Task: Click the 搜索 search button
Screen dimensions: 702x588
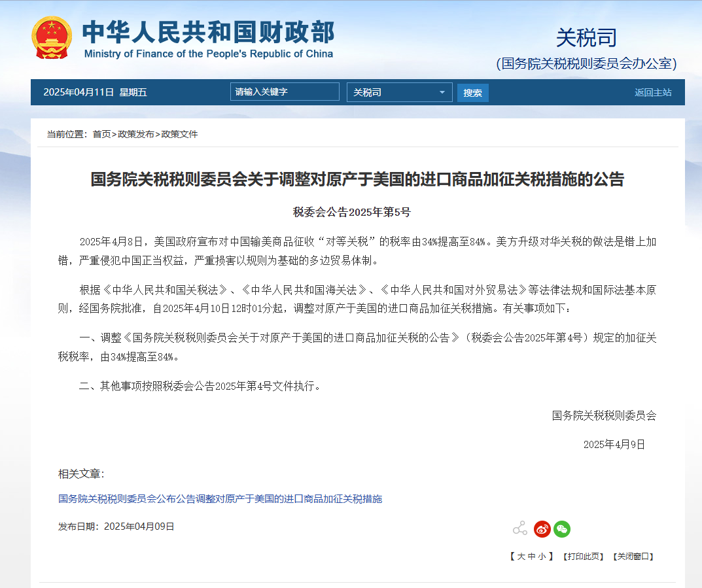Action: (473, 93)
